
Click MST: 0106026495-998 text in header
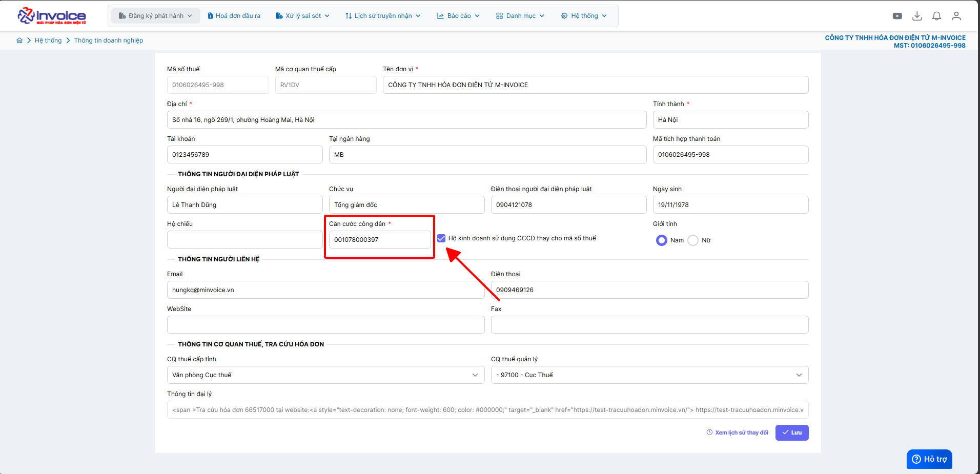[x=929, y=46]
